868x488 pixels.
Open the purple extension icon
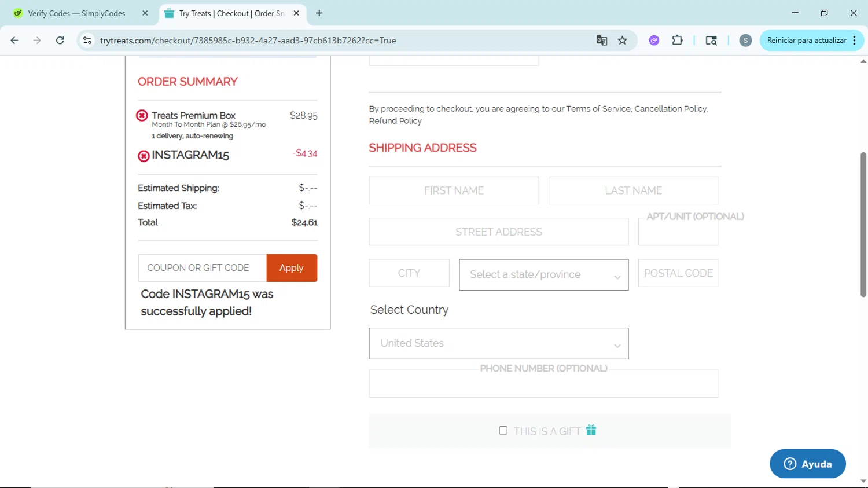pos(654,41)
